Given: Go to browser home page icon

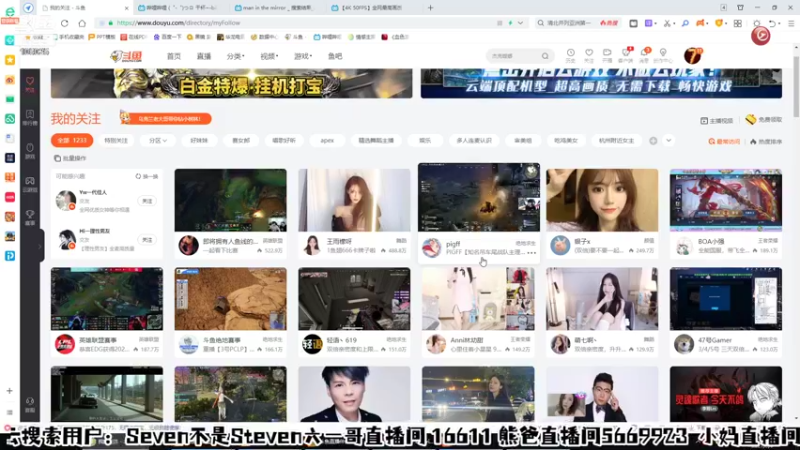Looking at the screenshot, I should point(82,23).
